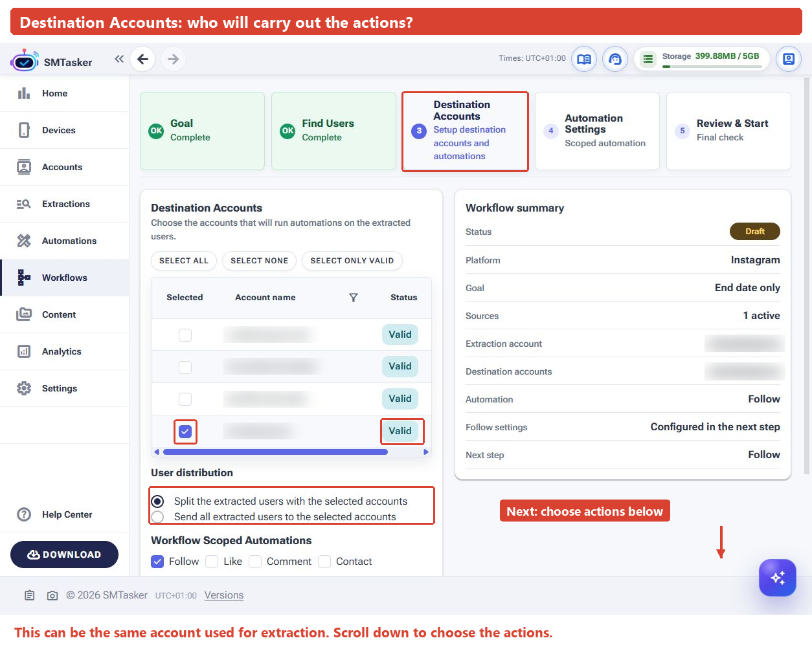Open Home in the sidebar
This screenshot has width=812, height=660.
[65, 93]
